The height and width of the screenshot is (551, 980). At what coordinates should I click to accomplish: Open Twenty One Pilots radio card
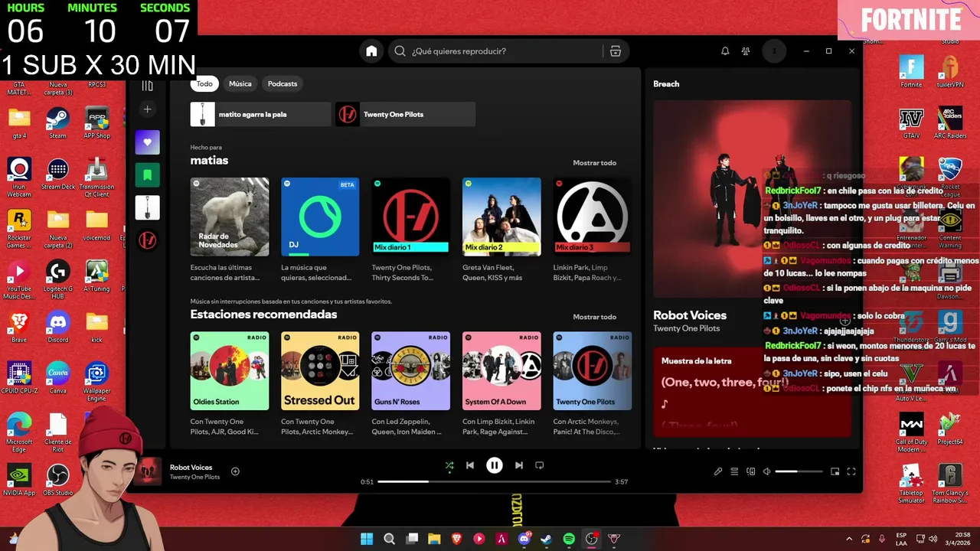(592, 370)
